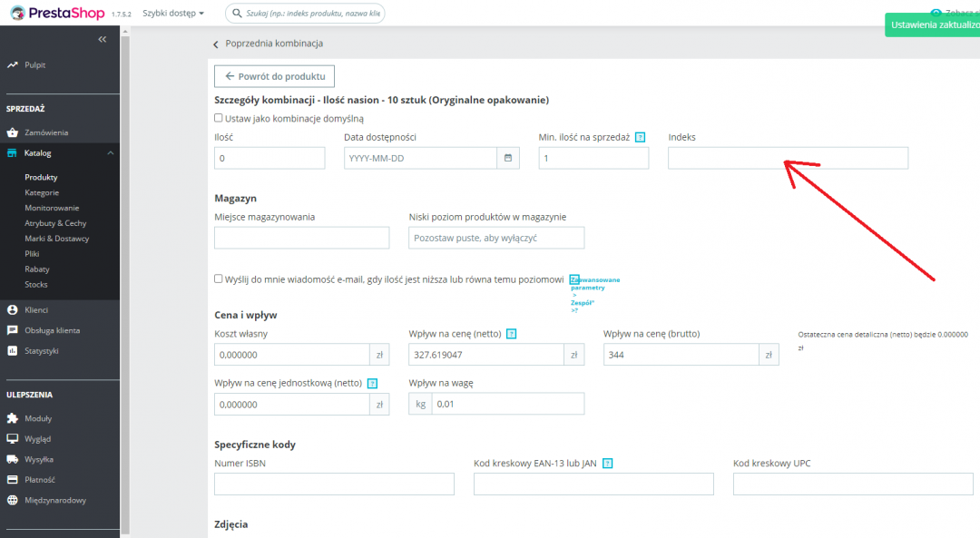Toggle the low-stock e-mail notification checkbox

click(219, 279)
